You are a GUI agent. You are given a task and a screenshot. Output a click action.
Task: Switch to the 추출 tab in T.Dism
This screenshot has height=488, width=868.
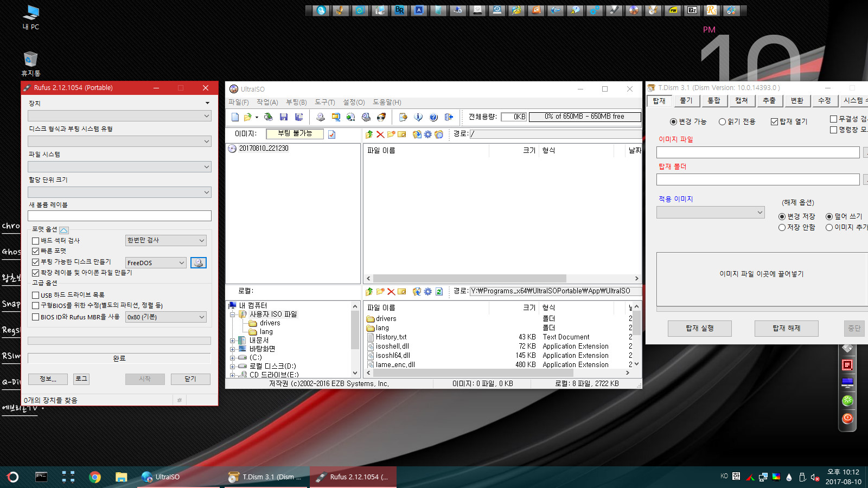[x=769, y=101]
